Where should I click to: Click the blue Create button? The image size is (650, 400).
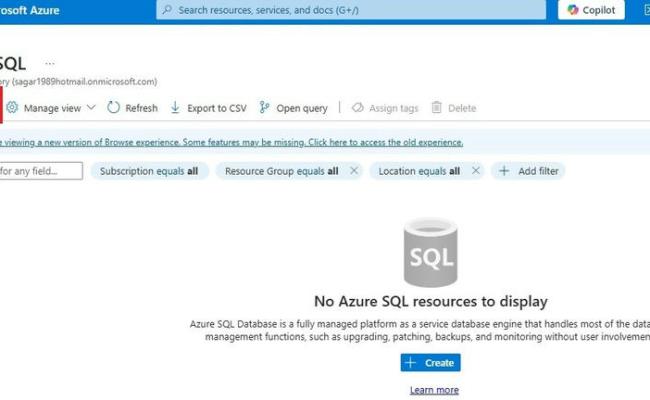point(430,363)
